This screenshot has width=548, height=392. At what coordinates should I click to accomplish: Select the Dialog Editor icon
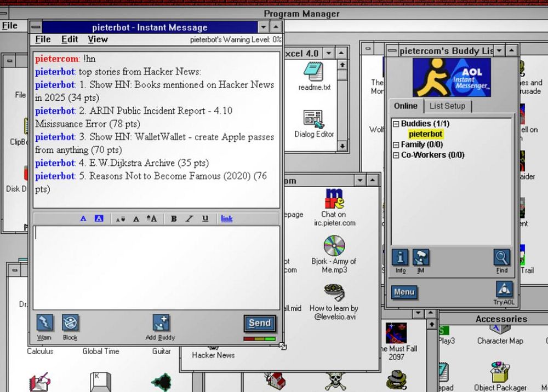[x=314, y=124]
